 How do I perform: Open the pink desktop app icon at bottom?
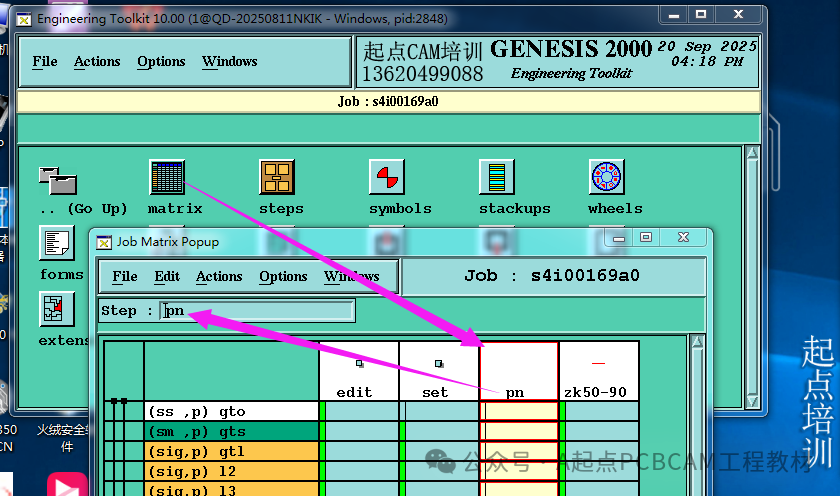coord(67,485)
